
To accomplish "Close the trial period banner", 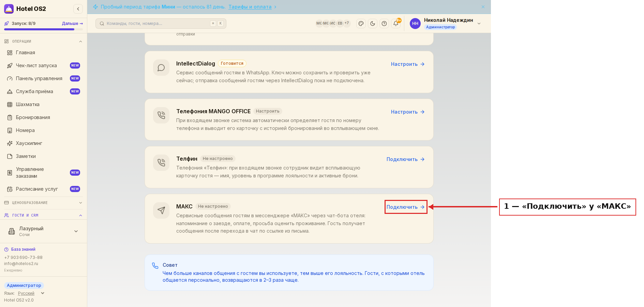I will pyautogui.click(x=483, y=7).
